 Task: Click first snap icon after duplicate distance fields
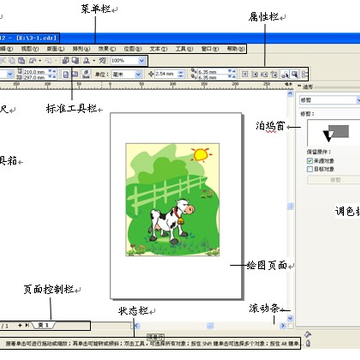click(245, 74)
